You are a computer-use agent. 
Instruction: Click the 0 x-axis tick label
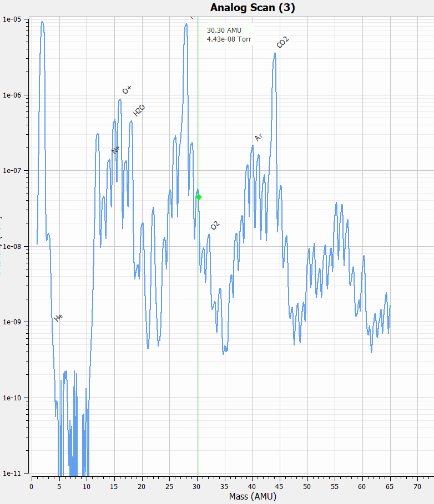coord(31,487)
